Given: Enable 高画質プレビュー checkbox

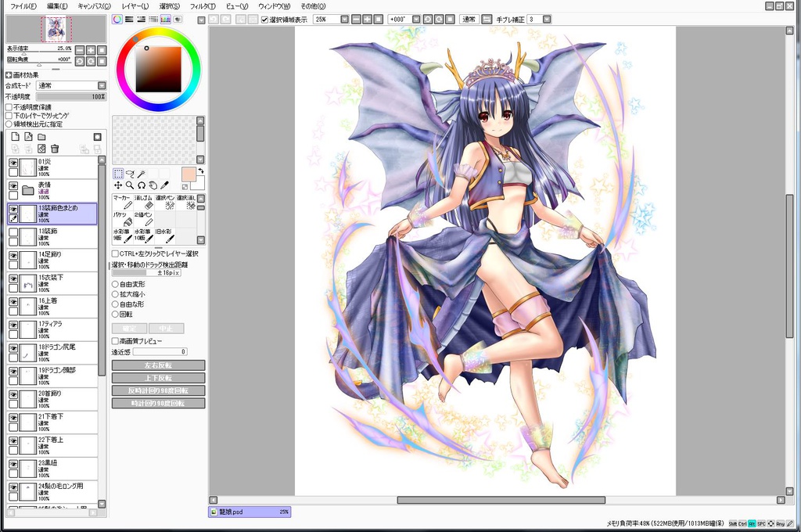Looking at the screenshot, I should point(116,341).
